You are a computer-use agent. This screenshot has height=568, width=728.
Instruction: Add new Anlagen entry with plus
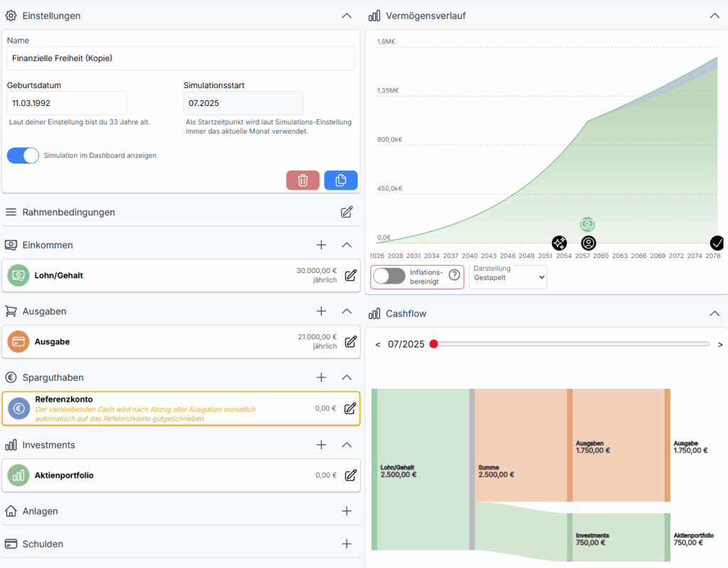(x=347, y=511)
